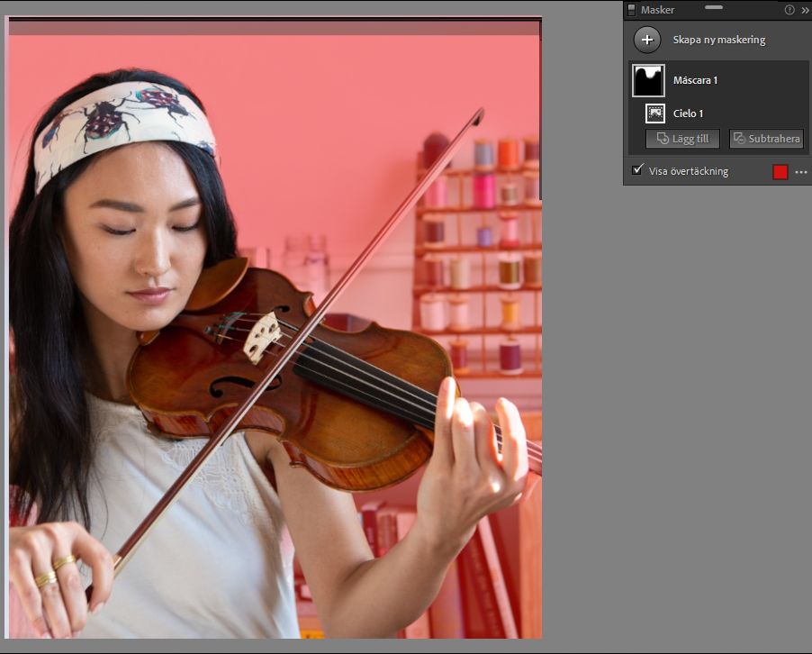Uncheck Visa övertäckning checkbox
This screenshot has height=654, width=812.
pos(637,170)
